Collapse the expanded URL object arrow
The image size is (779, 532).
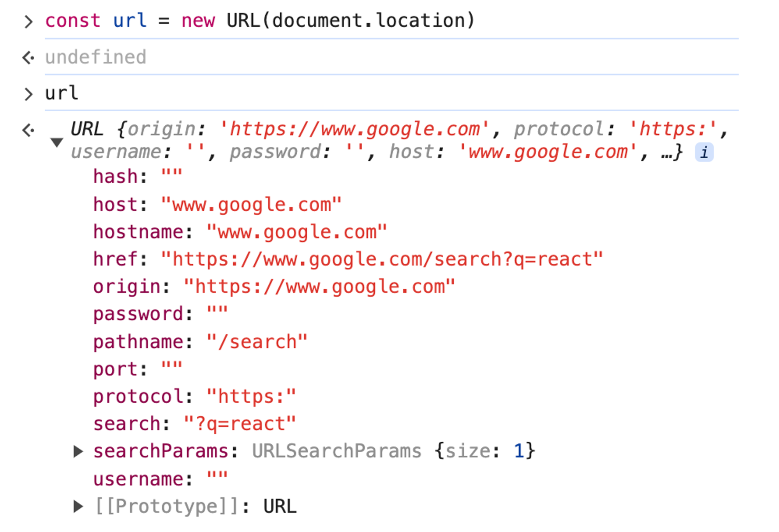click(x=57, y=142)
